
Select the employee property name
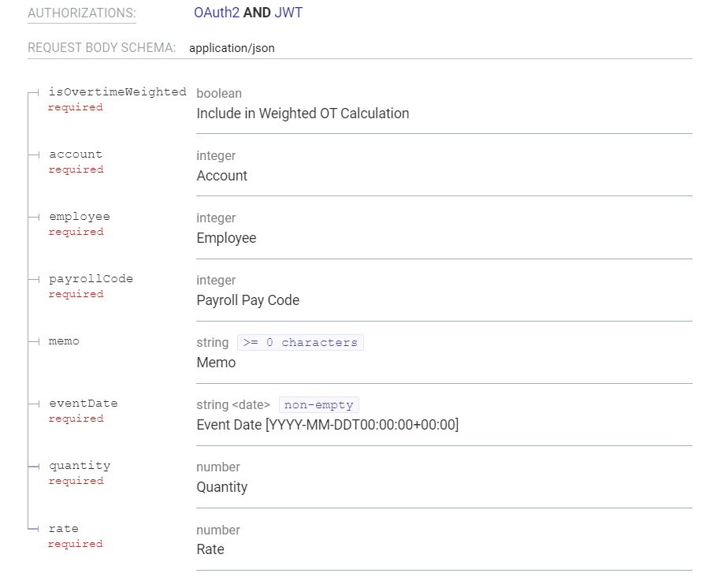point(80,217)
